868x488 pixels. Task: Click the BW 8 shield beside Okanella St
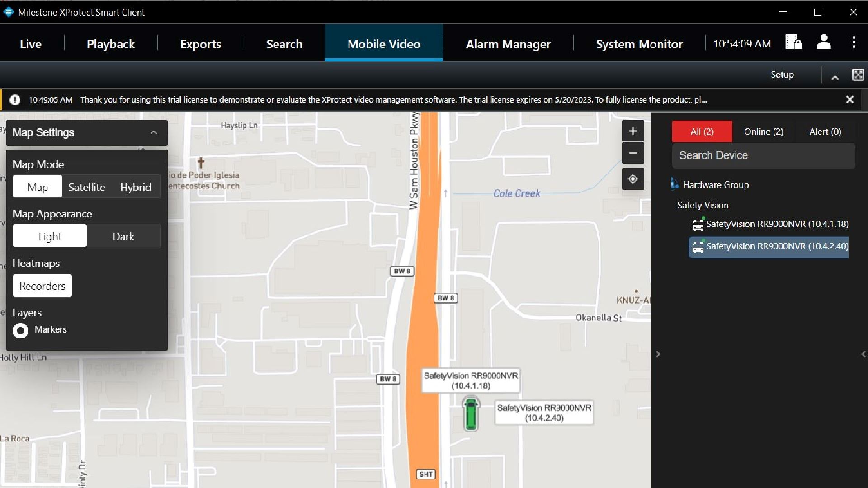click(446, 298)
